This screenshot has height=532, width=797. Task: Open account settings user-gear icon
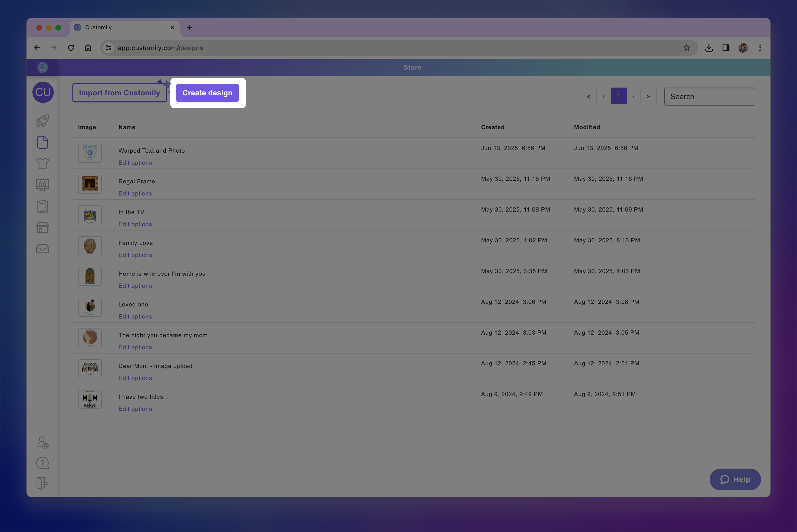tap(43, 443)
